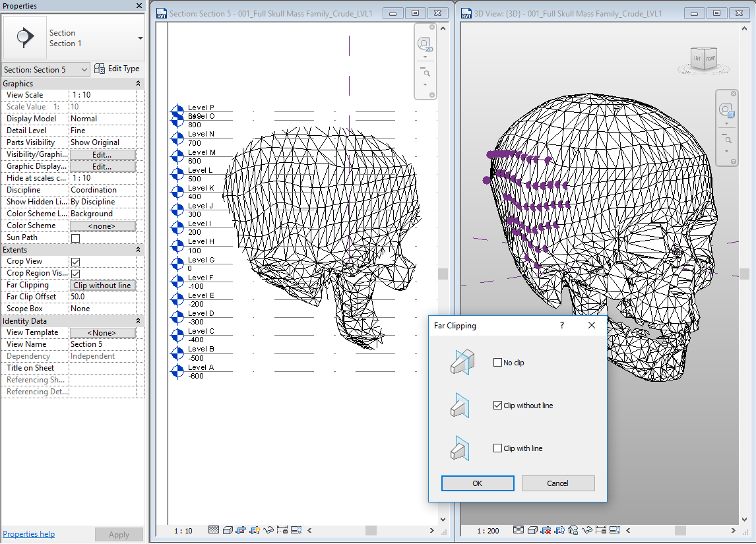Open Temporary Hide/Isolate glasses in Section 5
The height and width of the screenshot is (544, 756).
pos(268,530)
